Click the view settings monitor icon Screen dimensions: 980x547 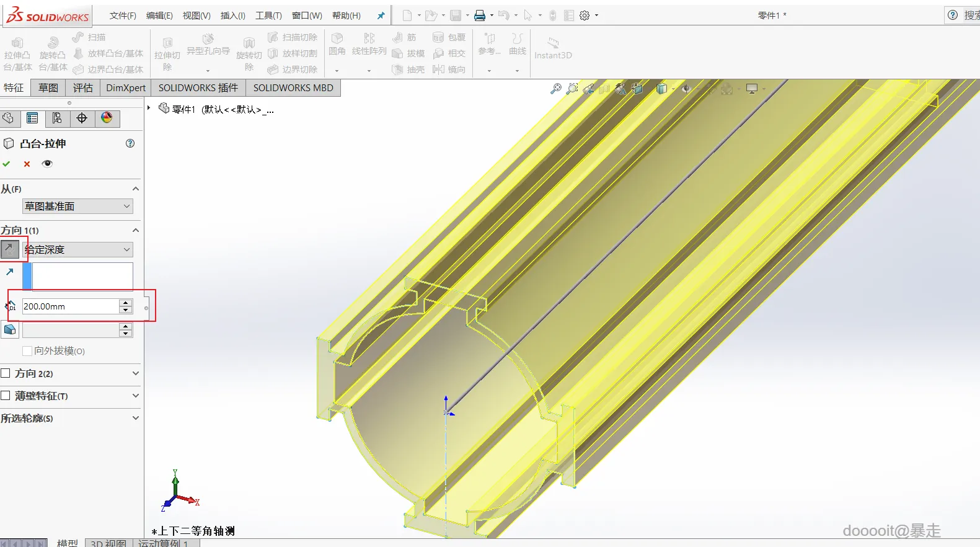752,89
